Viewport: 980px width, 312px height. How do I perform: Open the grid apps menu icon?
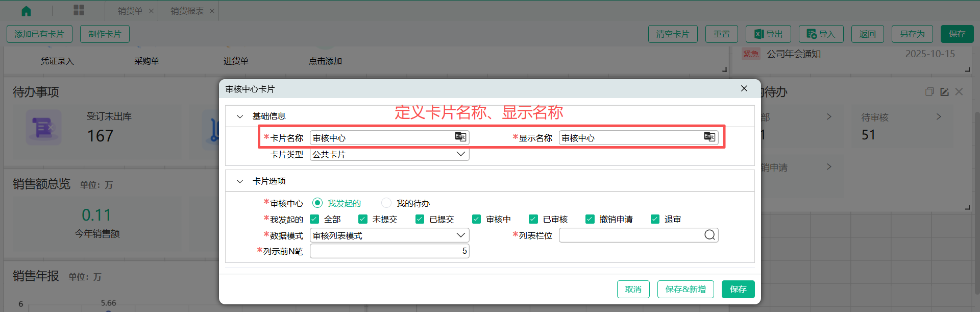pos(79,10)
